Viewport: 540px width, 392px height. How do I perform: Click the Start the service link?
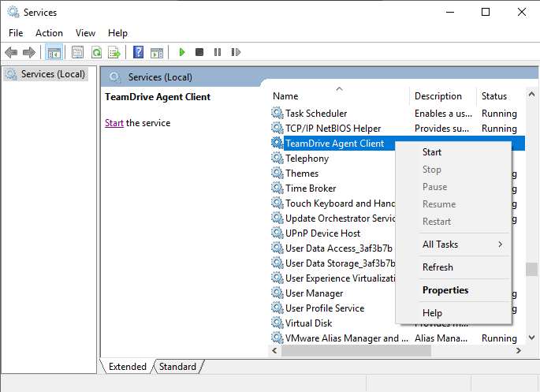(114, 123)
